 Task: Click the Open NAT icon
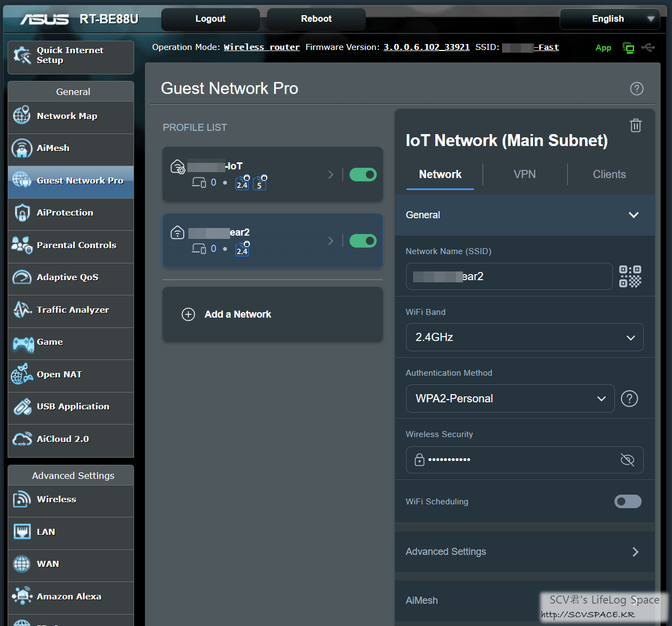tap(22, 374)
